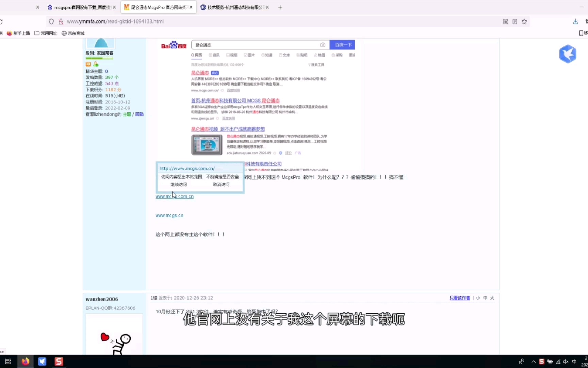Open the 昆仑通态视频 search result
This screenshot has height=368, width=588.
(x=228, y=129)
